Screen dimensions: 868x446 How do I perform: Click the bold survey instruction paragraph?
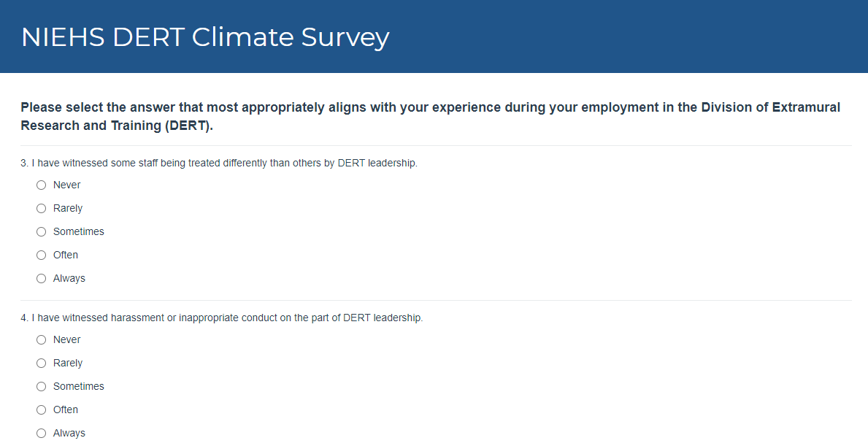pyautogui.click(x=430, y=116)
